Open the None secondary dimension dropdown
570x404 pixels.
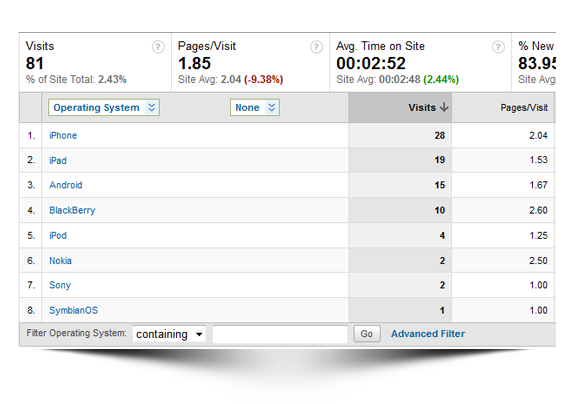pyautogui.click(x=255, y=108)
